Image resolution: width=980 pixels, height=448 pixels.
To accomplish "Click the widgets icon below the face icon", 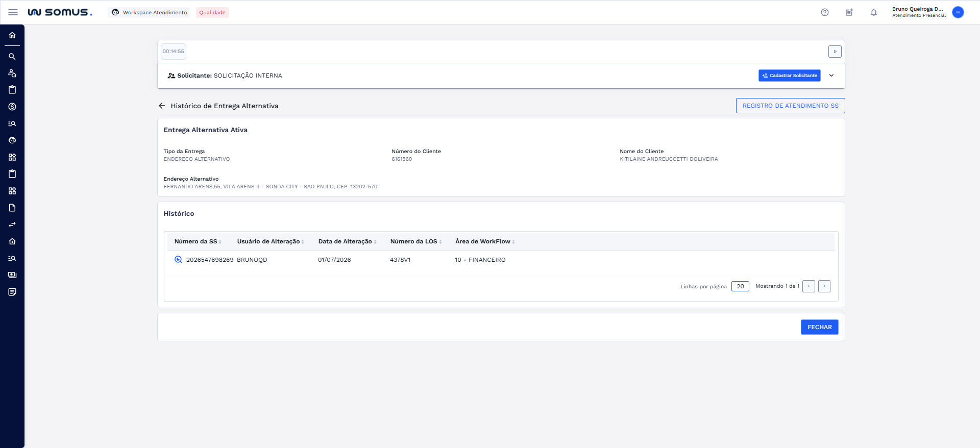I will click(12, 157).
